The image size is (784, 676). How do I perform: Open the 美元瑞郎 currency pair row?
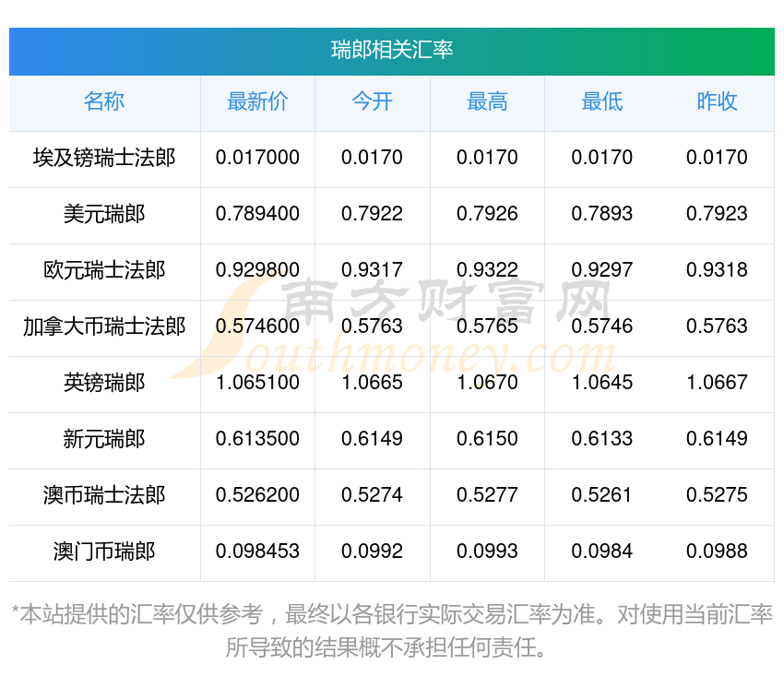104,214
